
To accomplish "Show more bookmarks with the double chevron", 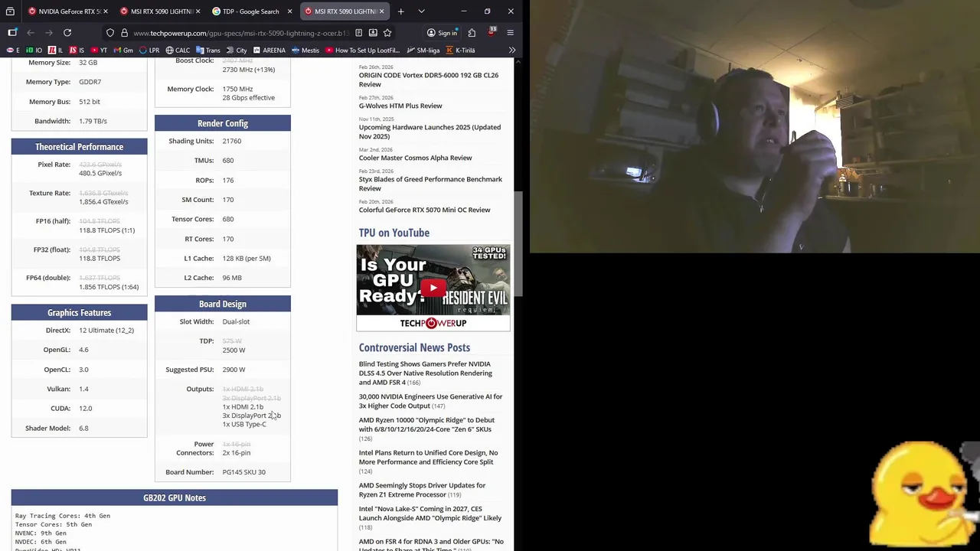I will click(x=511, y=51).
